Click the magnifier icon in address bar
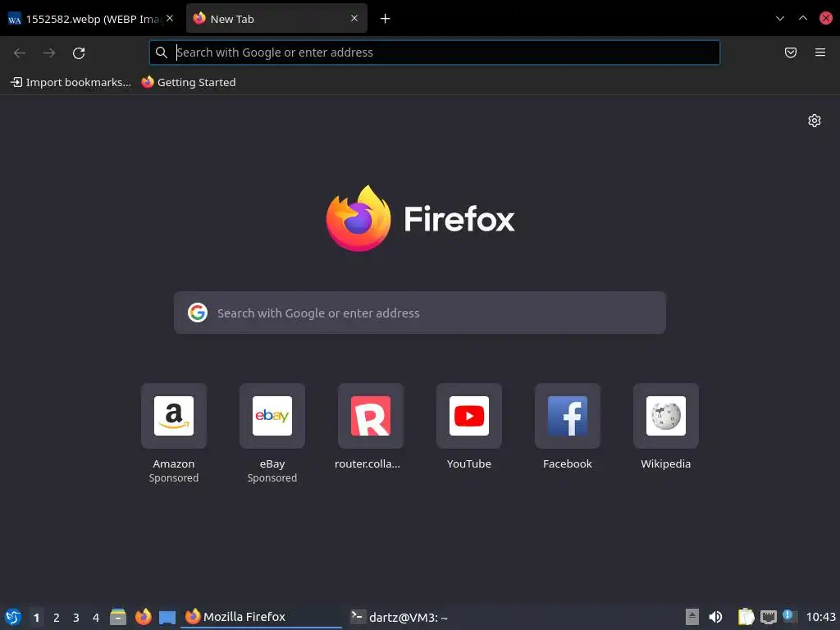The width and height of the screenshot is (840, 630). pyautogui.click(x=162, y=52)
